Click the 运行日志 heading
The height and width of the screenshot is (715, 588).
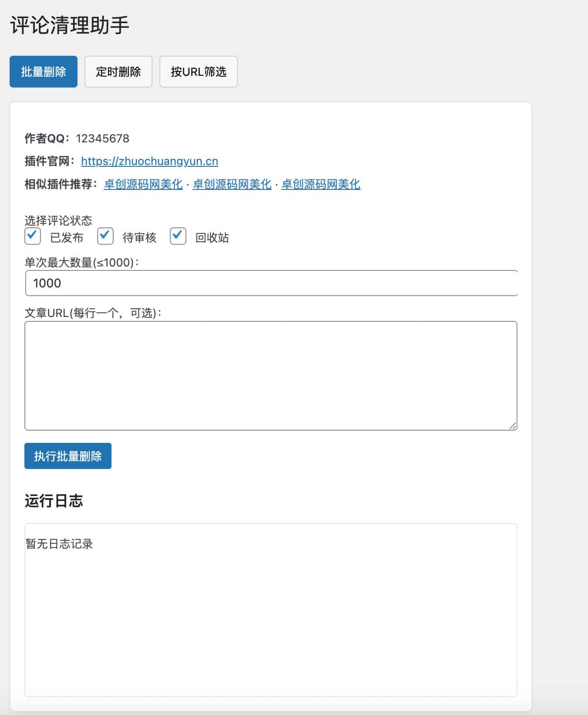click(54, 501)
